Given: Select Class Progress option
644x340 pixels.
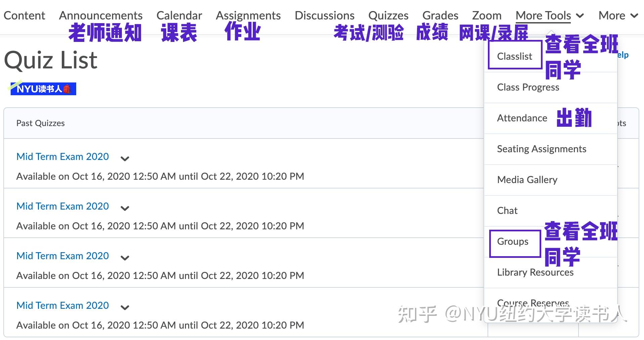Looking at the screenshot, I should click(527, 87).
